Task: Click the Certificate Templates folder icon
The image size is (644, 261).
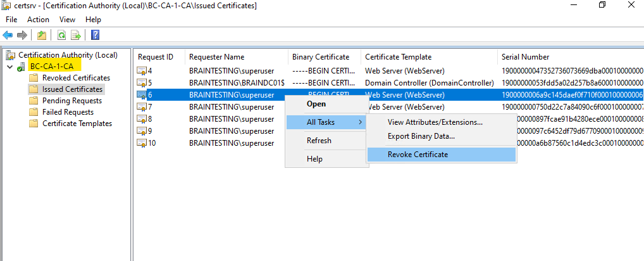Action: (34, 124)
